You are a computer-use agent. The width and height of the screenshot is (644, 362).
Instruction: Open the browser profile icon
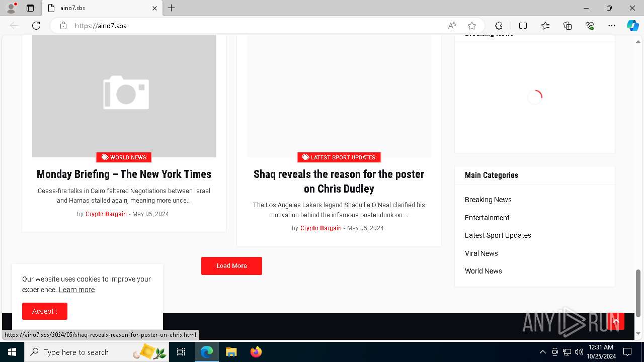coord(11,8)
